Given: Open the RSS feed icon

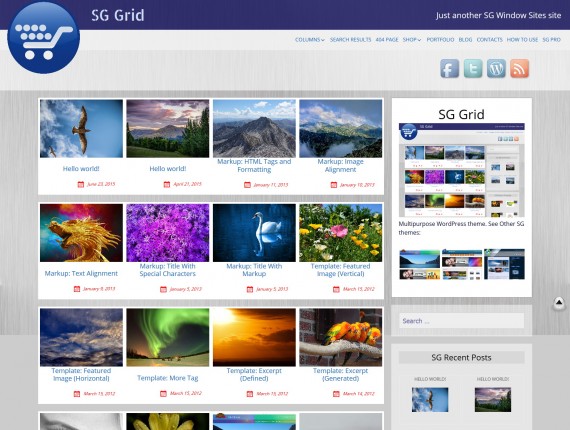Looking at the screenshot, I should pyautogui.click(x=519, y=68).
